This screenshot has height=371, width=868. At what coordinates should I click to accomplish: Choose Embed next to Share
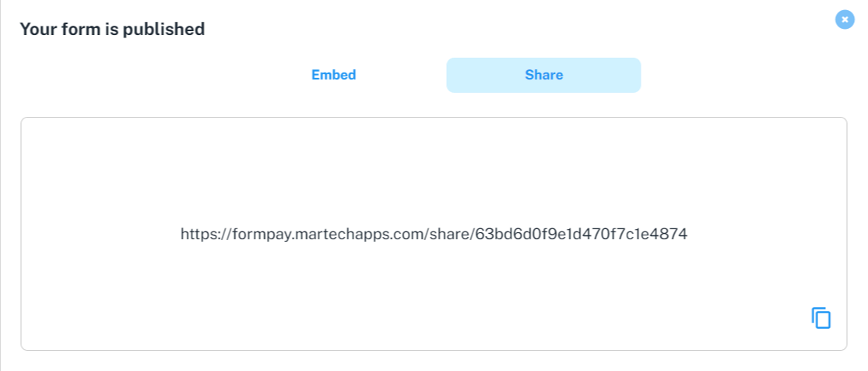click(x=333, y=76)
